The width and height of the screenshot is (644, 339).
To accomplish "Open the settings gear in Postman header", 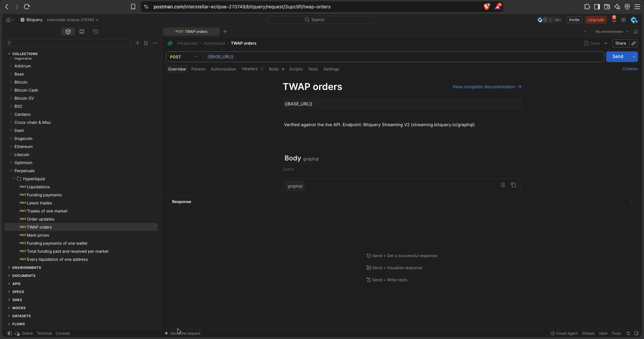I will click(624, 20).
